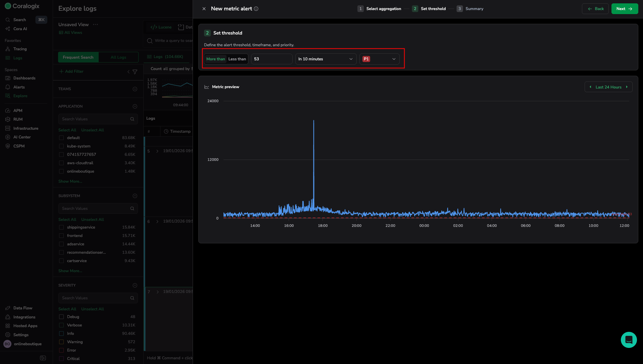643x364 pixels.
Task: Open the Alerts bell in sidebar
Action: (8, 87)
